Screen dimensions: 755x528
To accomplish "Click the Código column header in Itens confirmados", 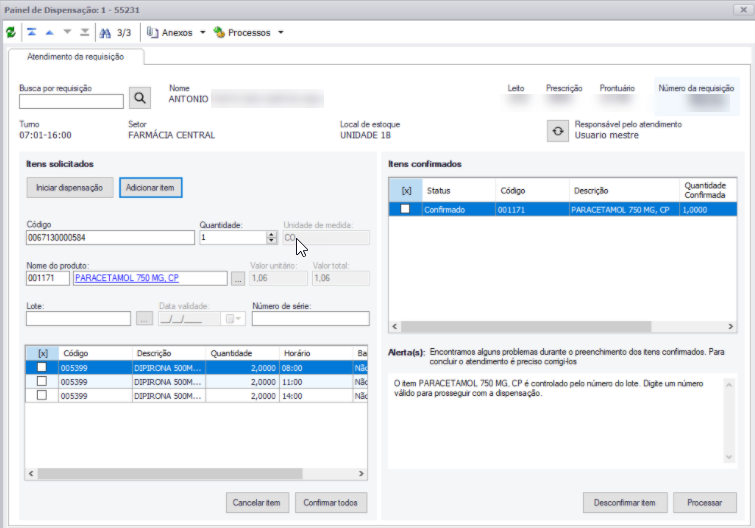I will 532,191.
